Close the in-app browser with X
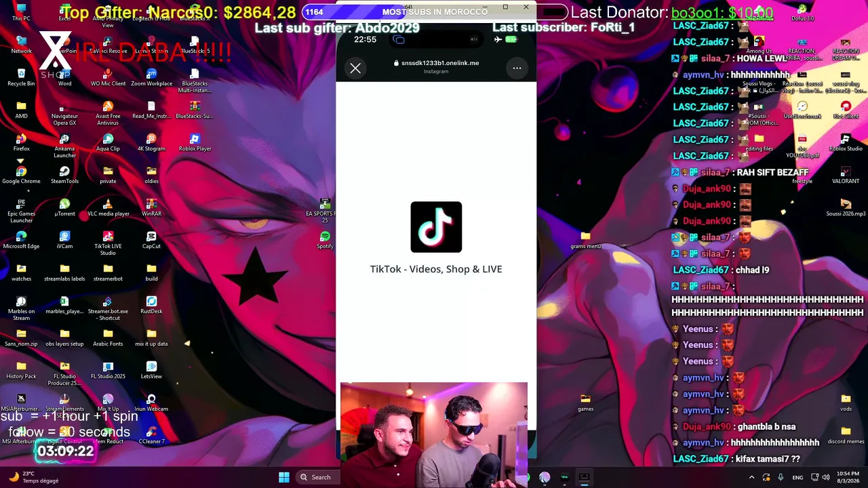Image resolution: width=868 pixels, height=488 pixels. pyautogui.click(x=355, y=68)
